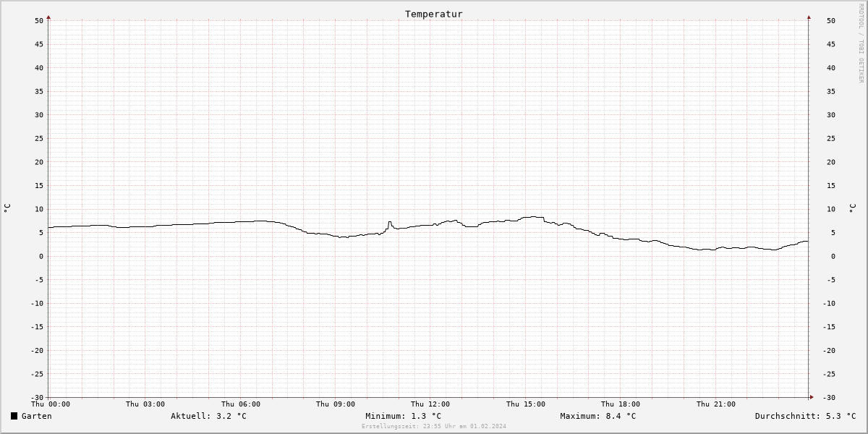The height and width of the screenshot is (434, 868).
Task: Click the '50' label on left temperature axis
Action: (39, 21)
